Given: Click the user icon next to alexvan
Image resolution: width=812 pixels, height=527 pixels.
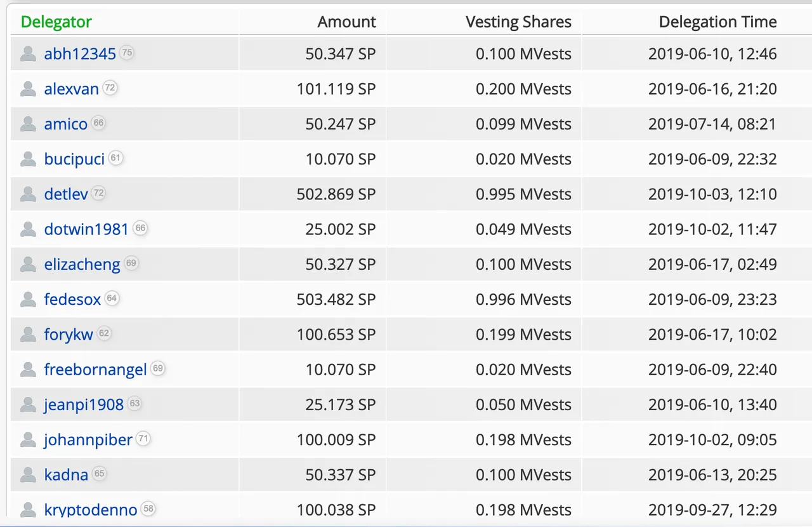Looking at the screenshot, I should coord(28,89).
